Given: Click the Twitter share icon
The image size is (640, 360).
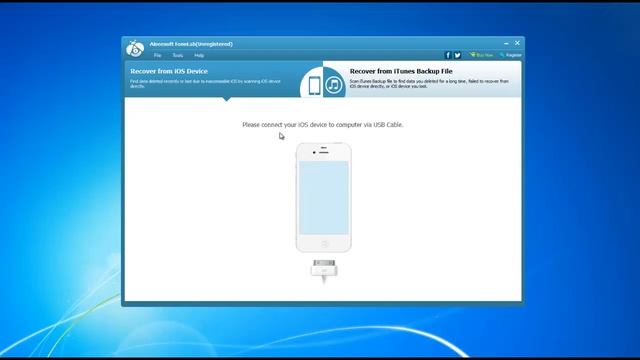Looking at the screenshot, I should pyautogui.click(x=458, y=55).
